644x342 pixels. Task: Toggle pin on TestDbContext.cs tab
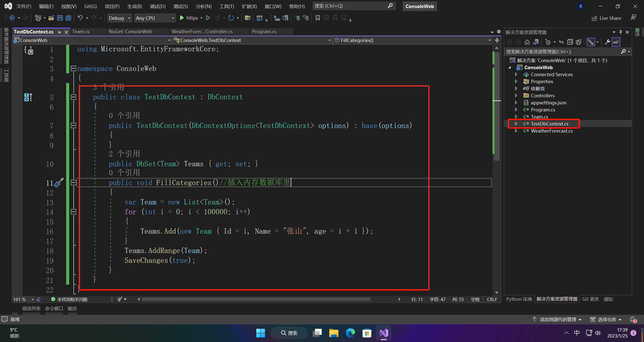click(59, 32)
